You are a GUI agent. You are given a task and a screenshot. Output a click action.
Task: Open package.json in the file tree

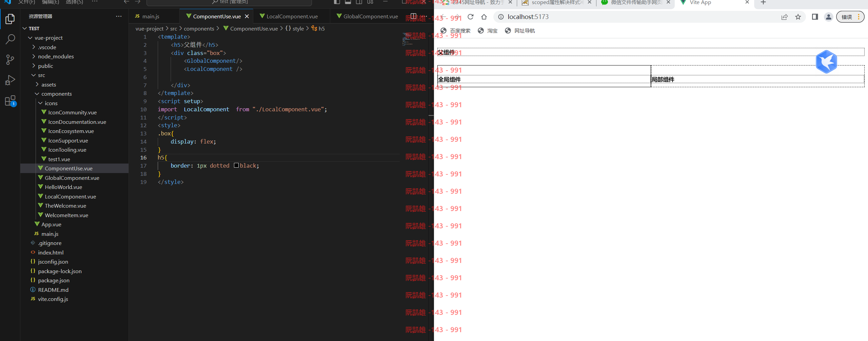point(54,280)
